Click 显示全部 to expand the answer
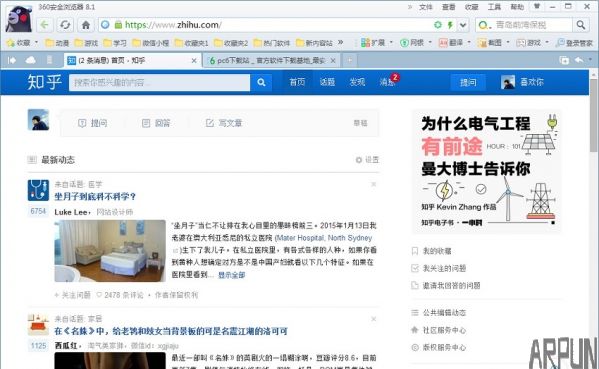Image resolution: width=599 pixels, height=369 pixels. [x=232, y=275]
